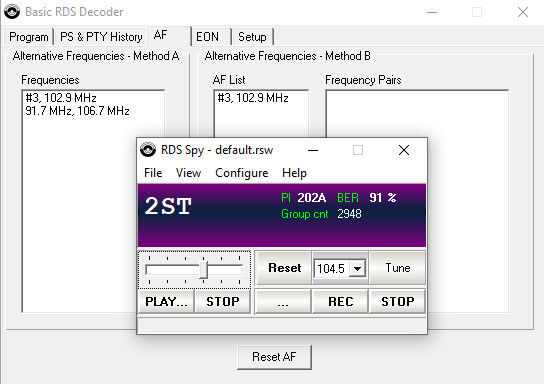Switch to the Program tab

(x=29, y=37)
